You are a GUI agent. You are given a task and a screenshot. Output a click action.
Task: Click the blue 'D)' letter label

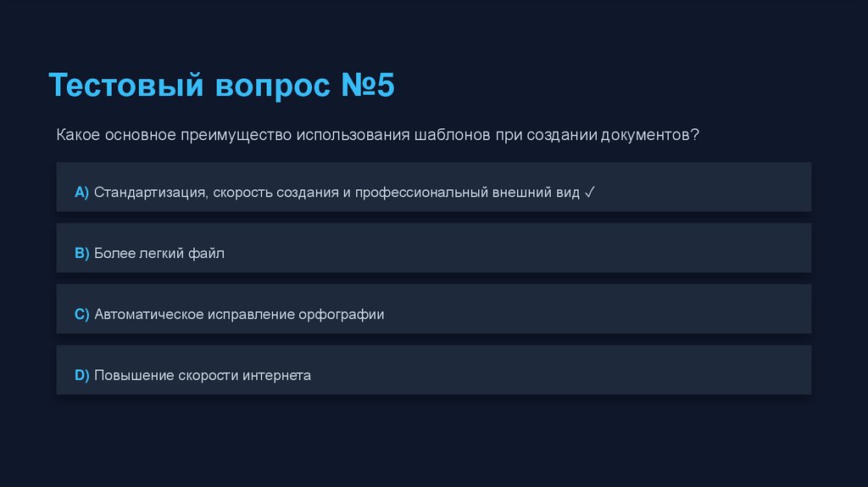81,376
